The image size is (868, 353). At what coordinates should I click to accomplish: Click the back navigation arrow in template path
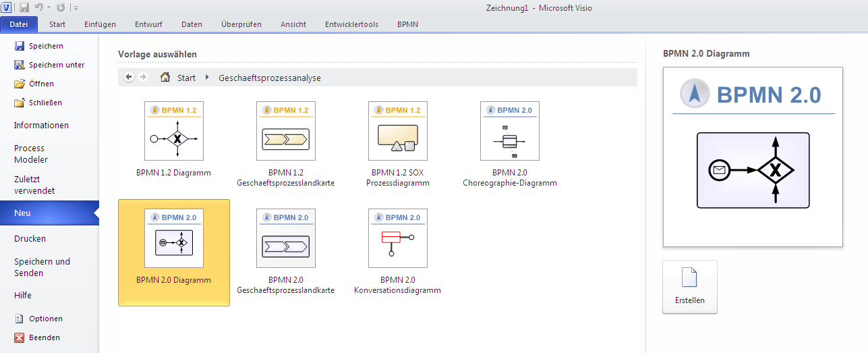[129, 77]
